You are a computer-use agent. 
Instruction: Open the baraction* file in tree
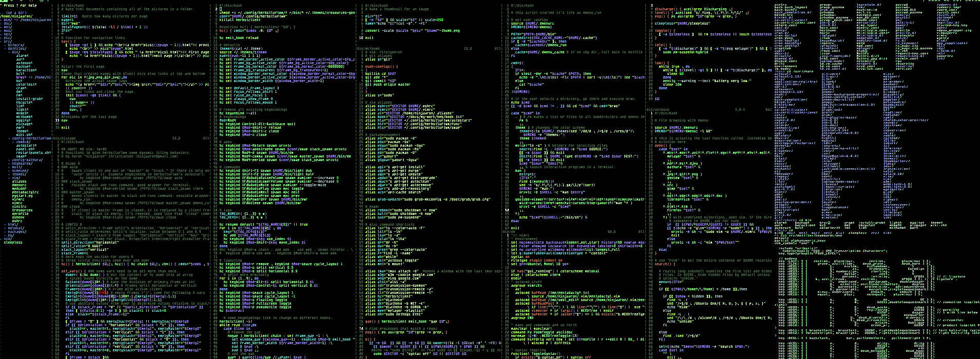click(27, 70)
